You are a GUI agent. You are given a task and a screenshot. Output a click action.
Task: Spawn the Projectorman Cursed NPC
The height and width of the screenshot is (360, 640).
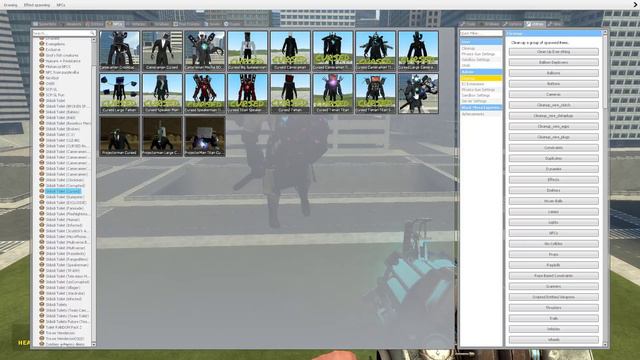(x=120, y=136)
